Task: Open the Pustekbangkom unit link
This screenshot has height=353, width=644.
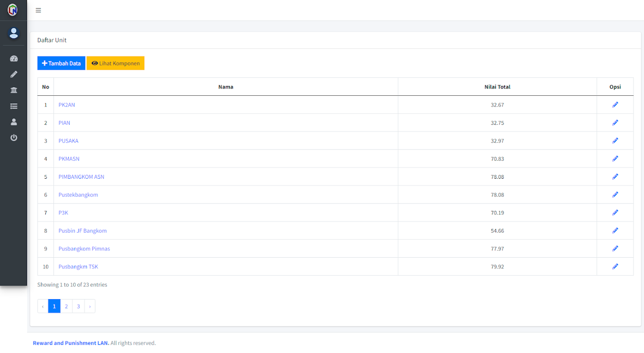Action: tap(78, 195)
